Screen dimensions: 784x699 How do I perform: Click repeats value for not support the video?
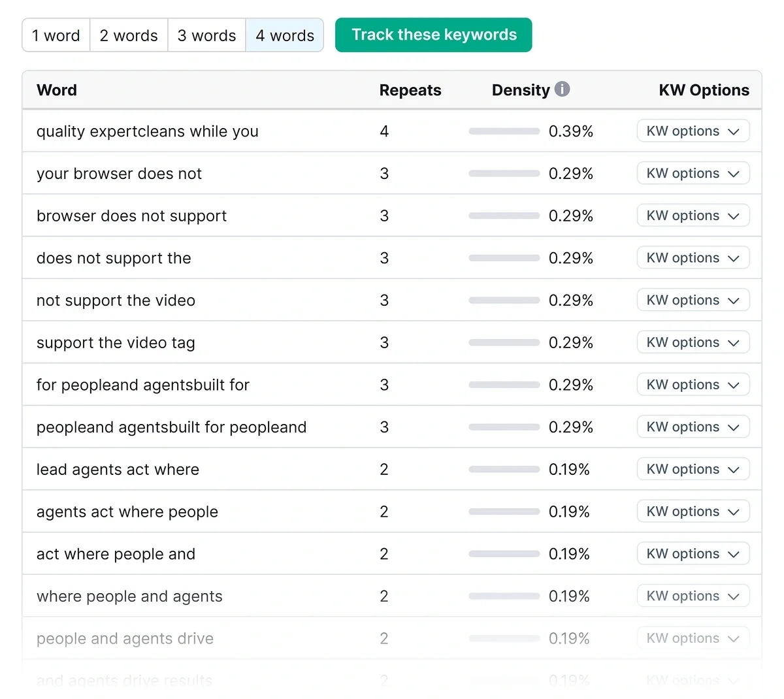(384, 301)
